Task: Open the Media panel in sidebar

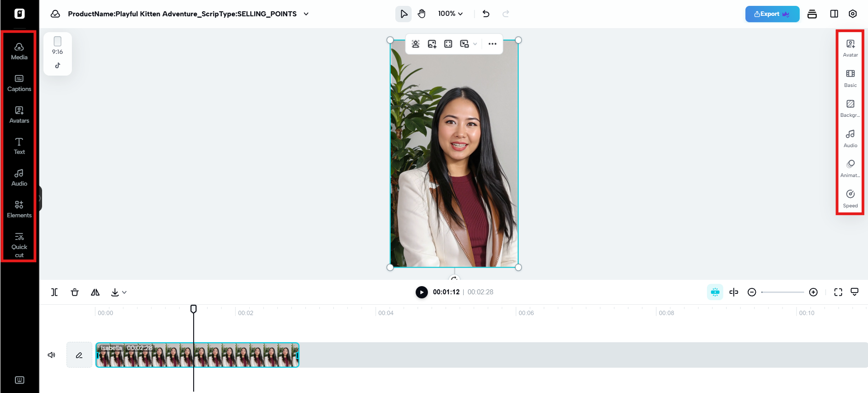Action: [19, 51]
